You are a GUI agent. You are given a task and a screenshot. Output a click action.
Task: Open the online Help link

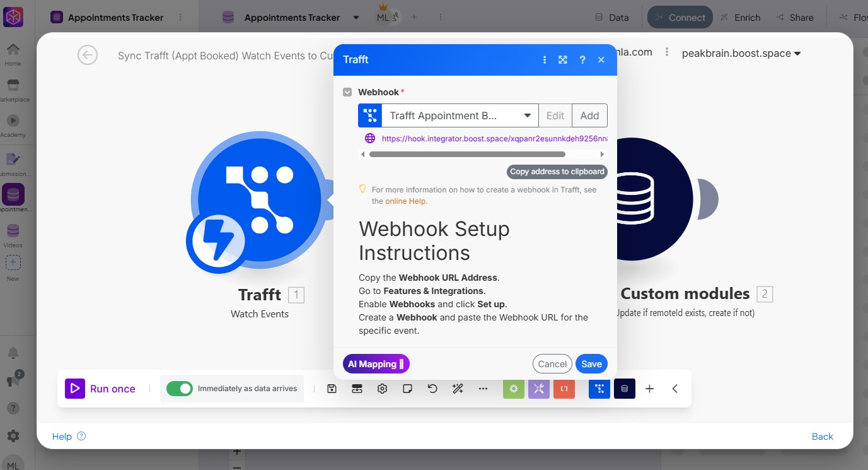[406, 201]
